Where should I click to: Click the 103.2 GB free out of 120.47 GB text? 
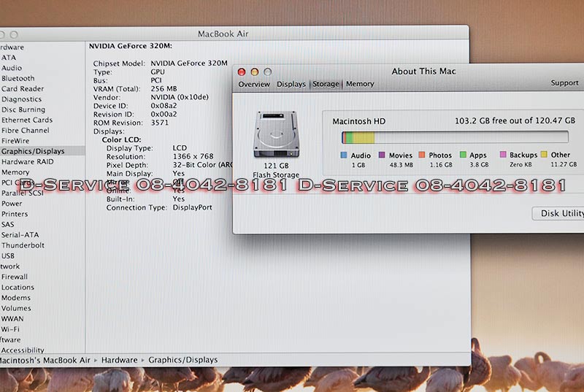point(515,120)
